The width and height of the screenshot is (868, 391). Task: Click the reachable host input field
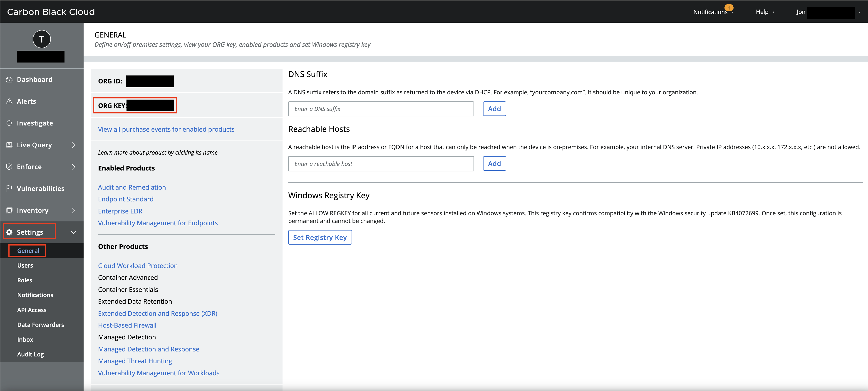coord(381,164)
